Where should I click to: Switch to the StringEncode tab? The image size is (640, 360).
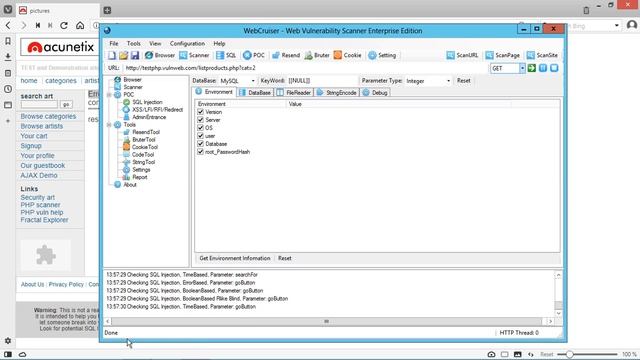coord(337,93)
